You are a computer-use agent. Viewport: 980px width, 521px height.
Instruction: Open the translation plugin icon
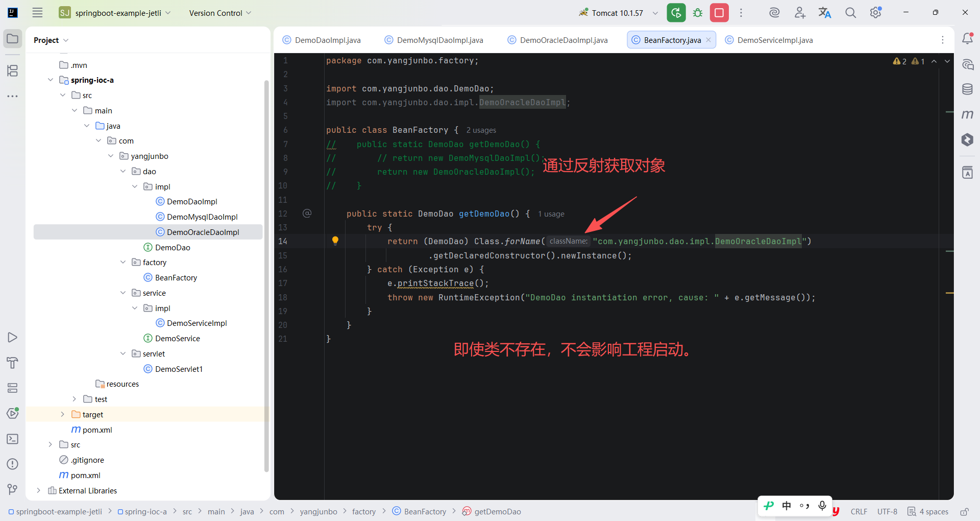tap(825, 13)
